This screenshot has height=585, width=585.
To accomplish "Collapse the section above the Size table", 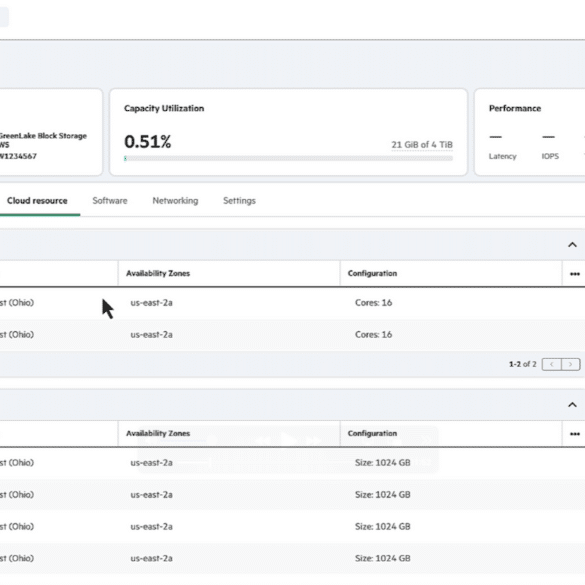I will pos(572,405).
